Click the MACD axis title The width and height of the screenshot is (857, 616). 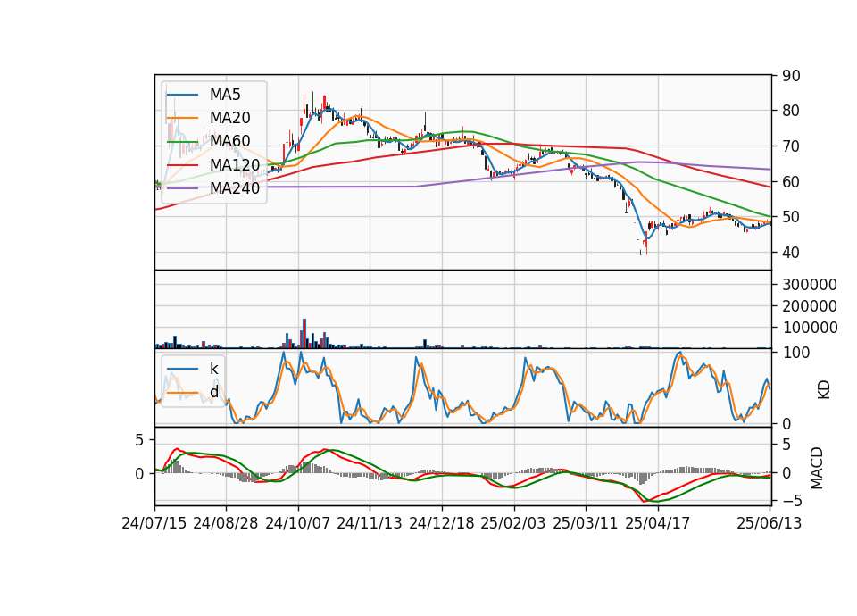[817, 468]
